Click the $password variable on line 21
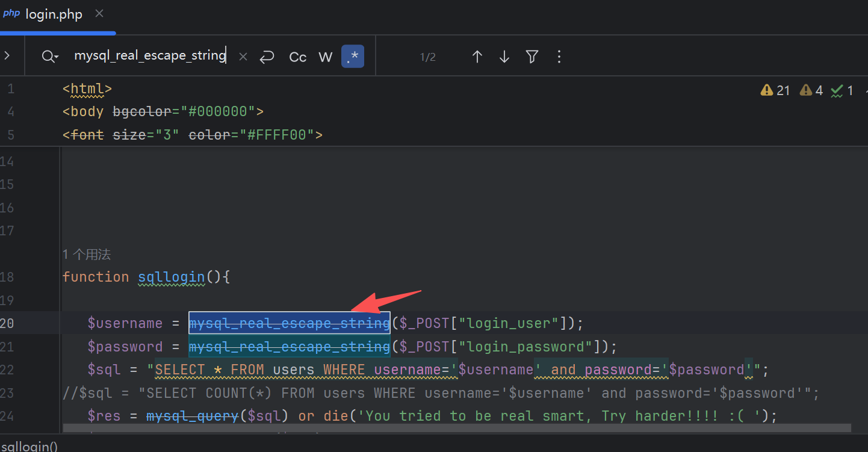This screenshot has height=452, width=868. (125, 347)
